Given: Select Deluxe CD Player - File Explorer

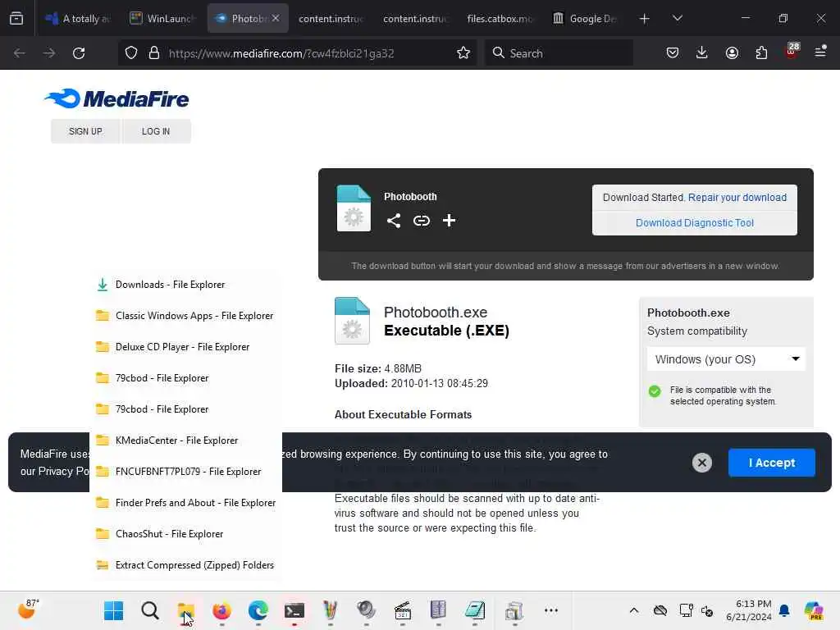Looking at the screenshot, I should coord(185,347).
